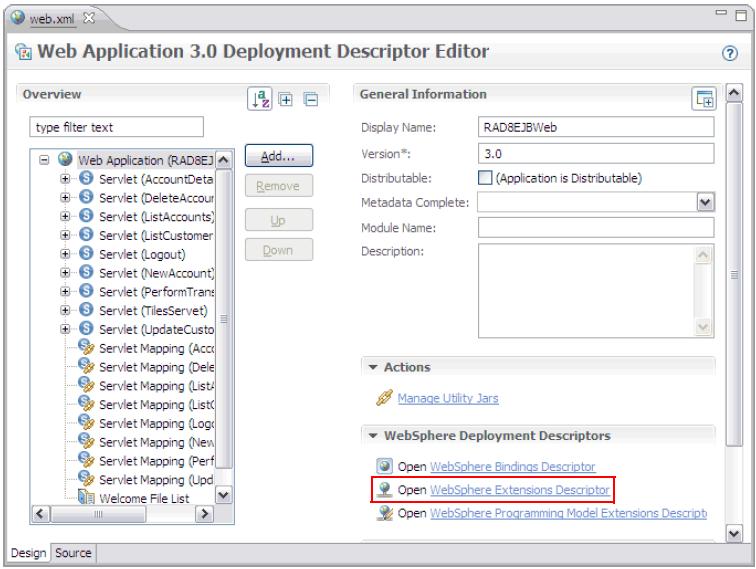This screenshot has height=569, width=756.
Task: Open the Manage Utility Jars link
Action: (x=448, y=398)
